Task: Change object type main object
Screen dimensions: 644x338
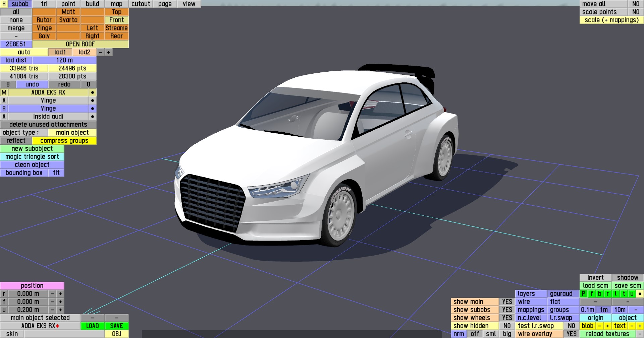Action: point(72,132)
